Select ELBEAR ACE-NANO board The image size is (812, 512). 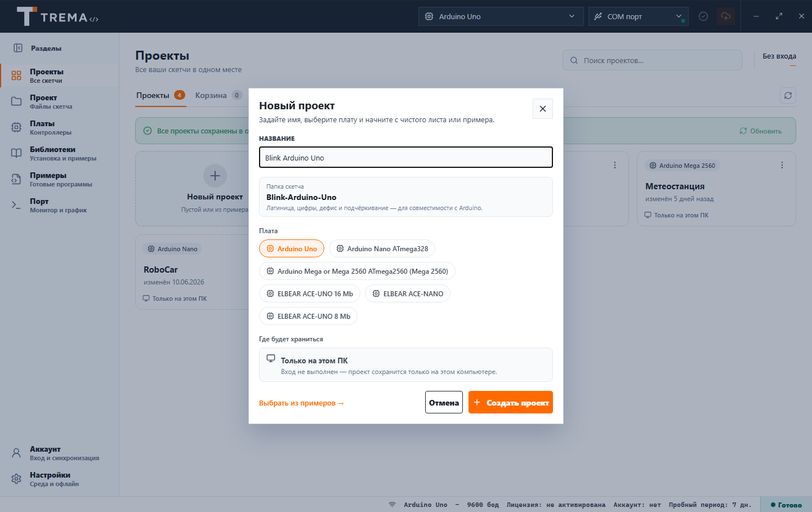point(408,293)
